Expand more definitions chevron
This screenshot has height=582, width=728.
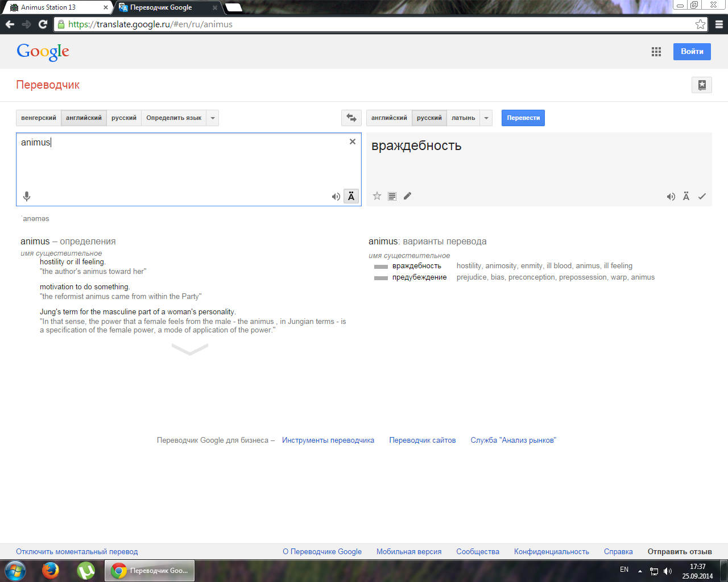(190, 349)
